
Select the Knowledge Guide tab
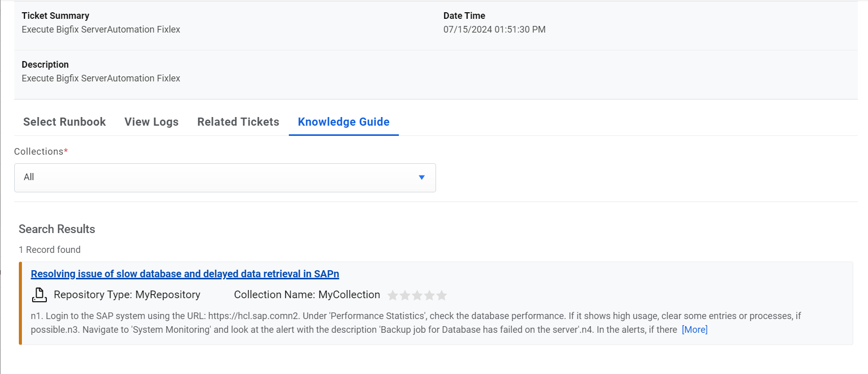click(343, 122)
